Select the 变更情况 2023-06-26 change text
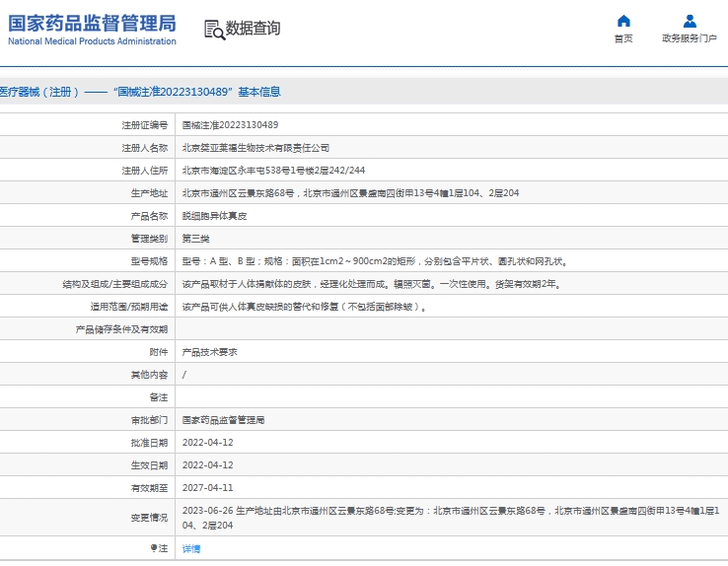728x566 pixels. [451, 518]
